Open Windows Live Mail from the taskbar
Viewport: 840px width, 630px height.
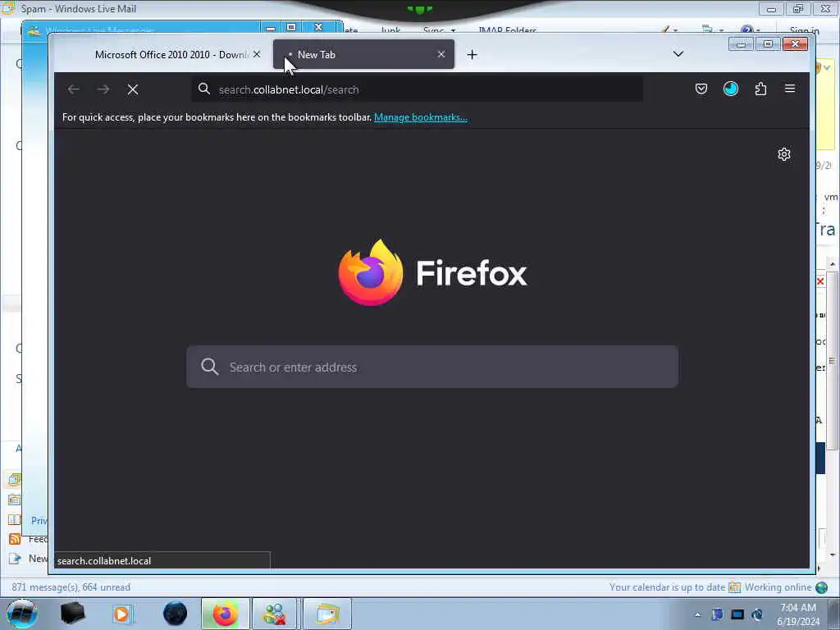click(x=327, y=614)
